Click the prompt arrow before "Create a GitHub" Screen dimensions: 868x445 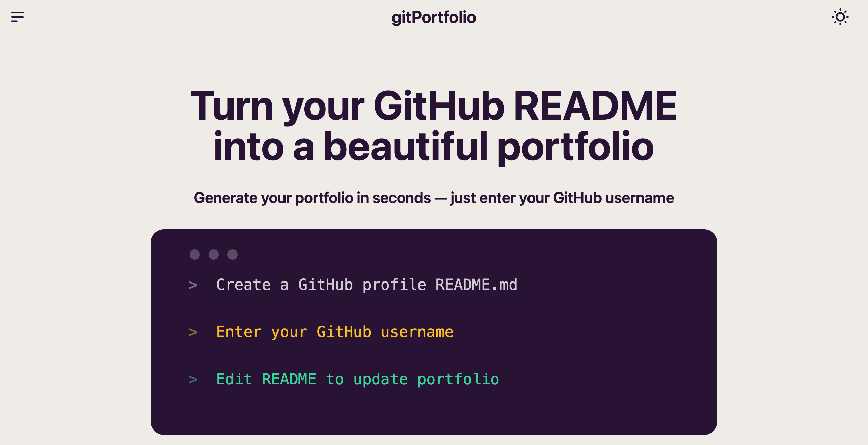[193, 285]
